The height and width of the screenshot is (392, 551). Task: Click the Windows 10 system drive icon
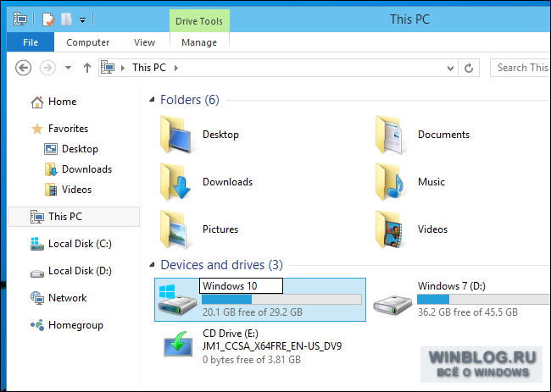[x=177, y=300]
